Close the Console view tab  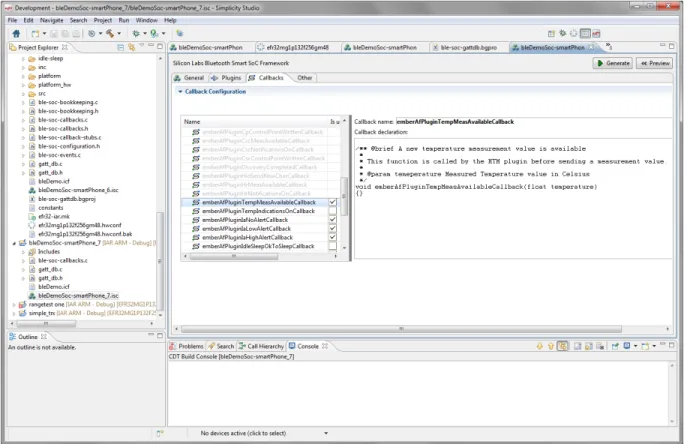coord(325,346)
